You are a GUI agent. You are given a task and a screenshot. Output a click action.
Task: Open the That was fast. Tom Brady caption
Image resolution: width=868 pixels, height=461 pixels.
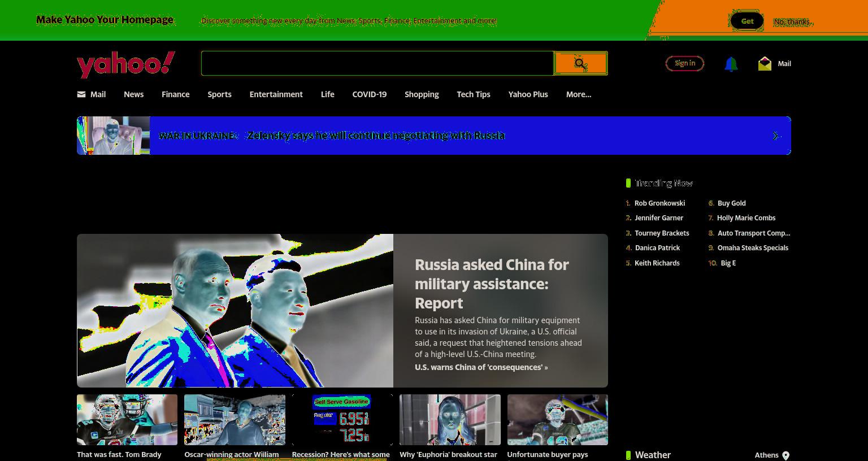pyautogui.click(x=119, y=455)
